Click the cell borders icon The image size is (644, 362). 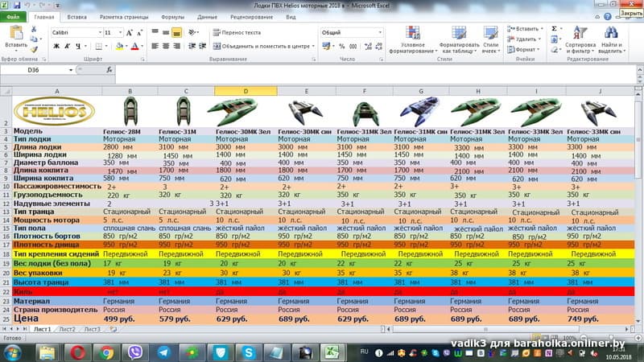pos(98,47)
